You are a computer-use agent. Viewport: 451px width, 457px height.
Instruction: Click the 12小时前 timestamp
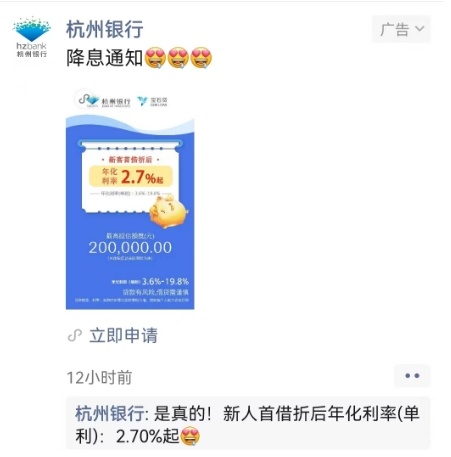pos(99,377)
